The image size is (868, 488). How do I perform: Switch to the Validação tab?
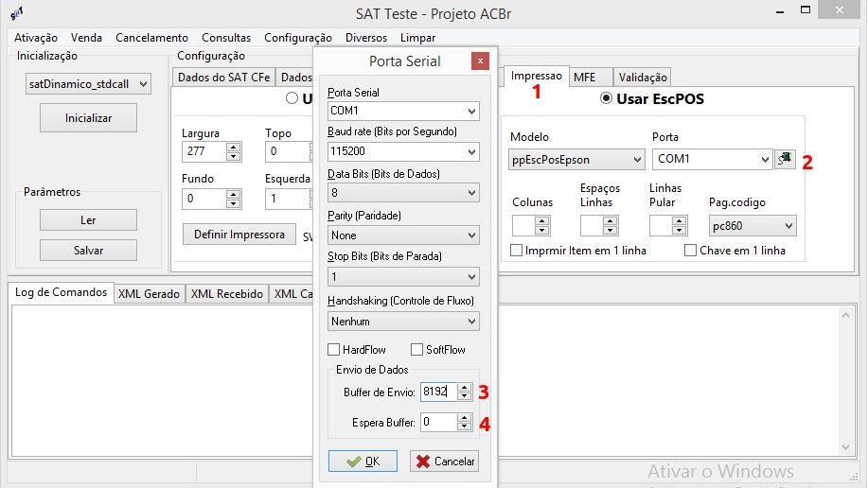coord(642,78)
